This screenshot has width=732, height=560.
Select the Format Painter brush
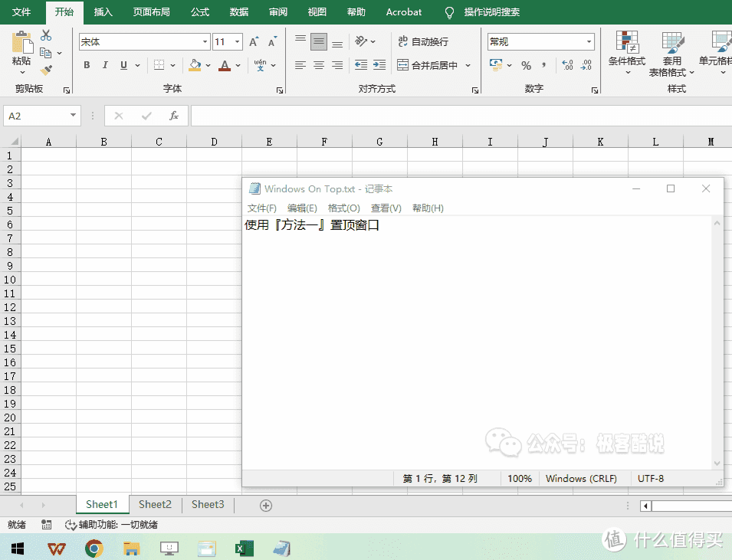[46, 70]
